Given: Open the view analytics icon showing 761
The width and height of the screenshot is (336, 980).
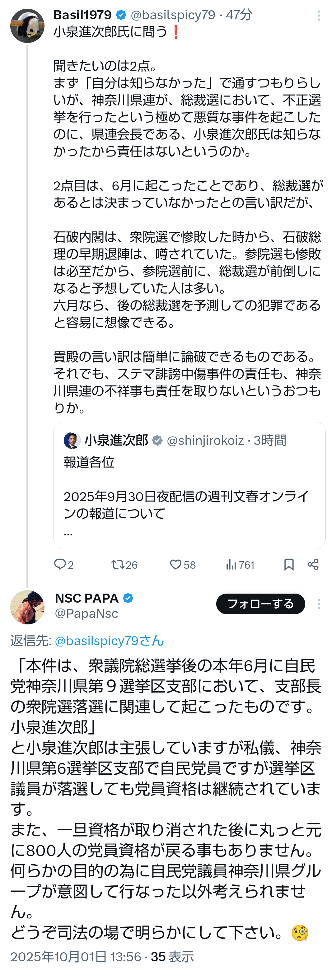Looking at the screenshot, I should pos(231,565).
